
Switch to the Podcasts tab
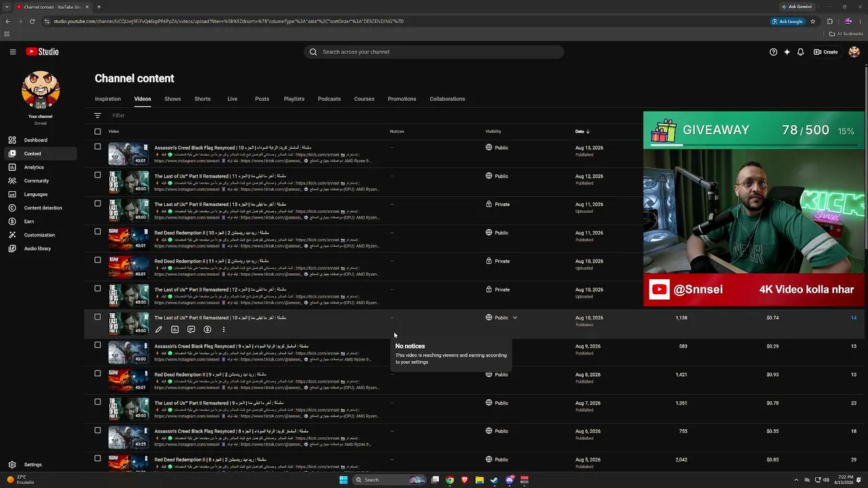tap(329, 99)
